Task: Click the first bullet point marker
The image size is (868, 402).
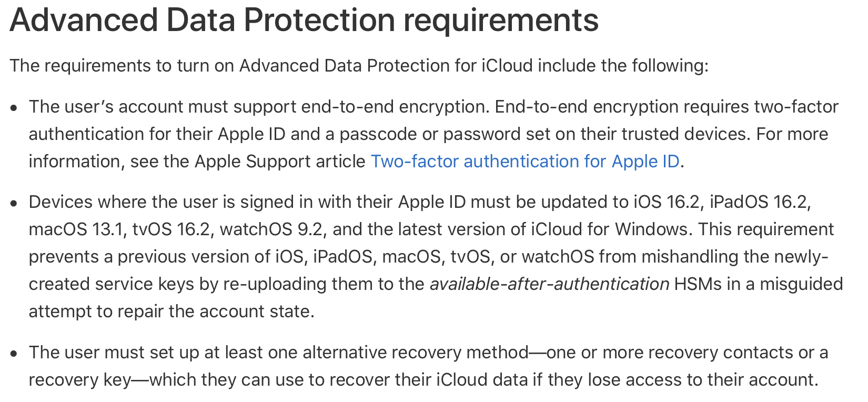Action: (x=14, y=108)
